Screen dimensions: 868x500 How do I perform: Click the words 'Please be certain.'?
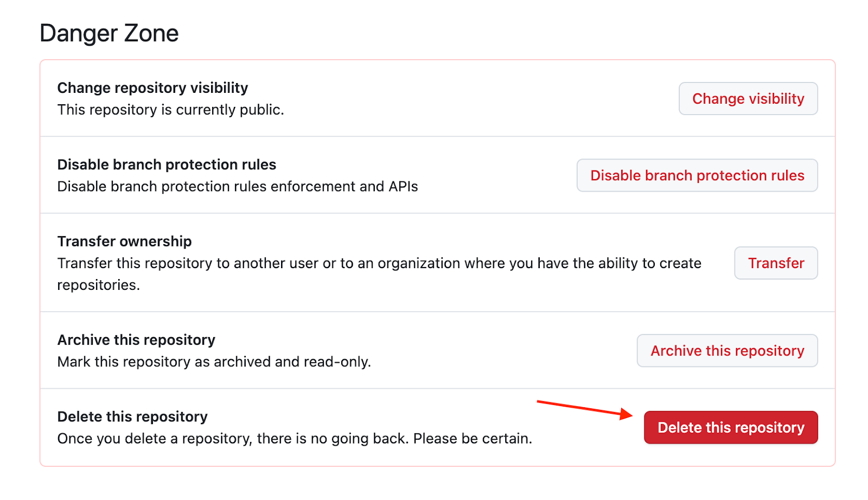pos(473,439)
